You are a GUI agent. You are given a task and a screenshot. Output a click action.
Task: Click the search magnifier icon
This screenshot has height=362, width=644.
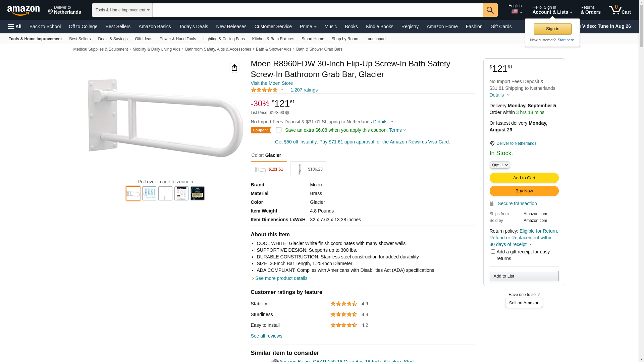point(490,10)
